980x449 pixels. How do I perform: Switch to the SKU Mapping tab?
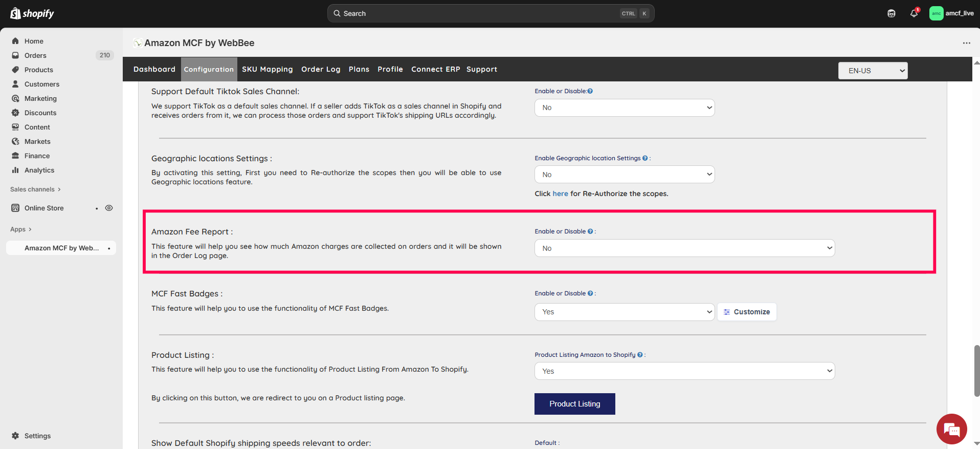tap(267, 69)
